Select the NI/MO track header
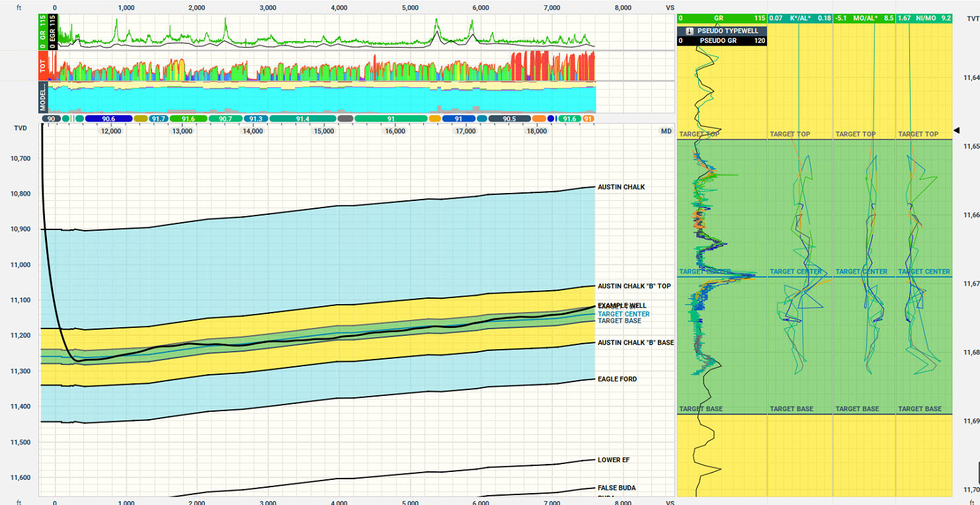 point(924,19)
